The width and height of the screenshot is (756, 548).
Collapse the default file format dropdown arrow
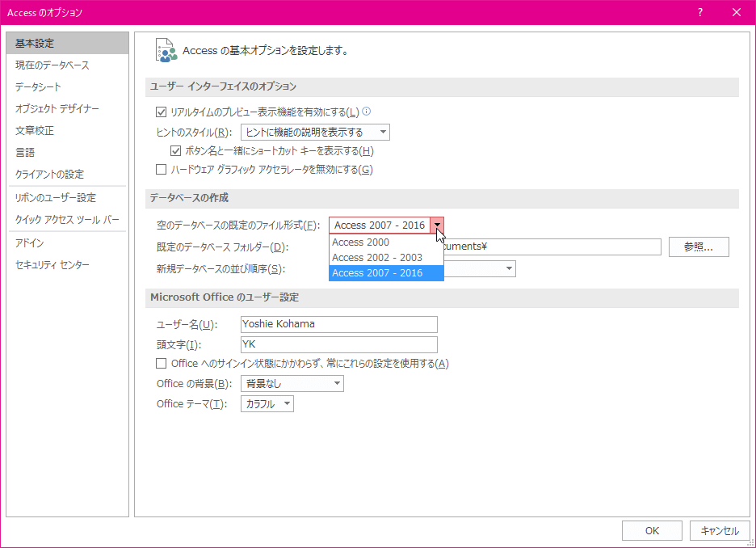point(437,226)
